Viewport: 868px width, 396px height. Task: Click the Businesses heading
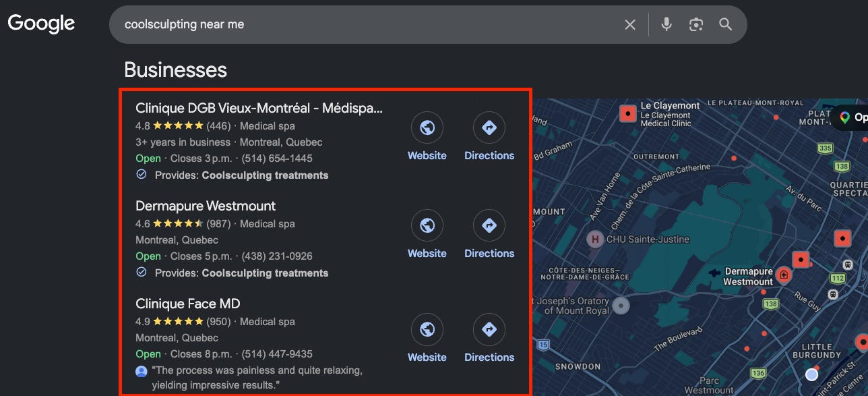176,69
